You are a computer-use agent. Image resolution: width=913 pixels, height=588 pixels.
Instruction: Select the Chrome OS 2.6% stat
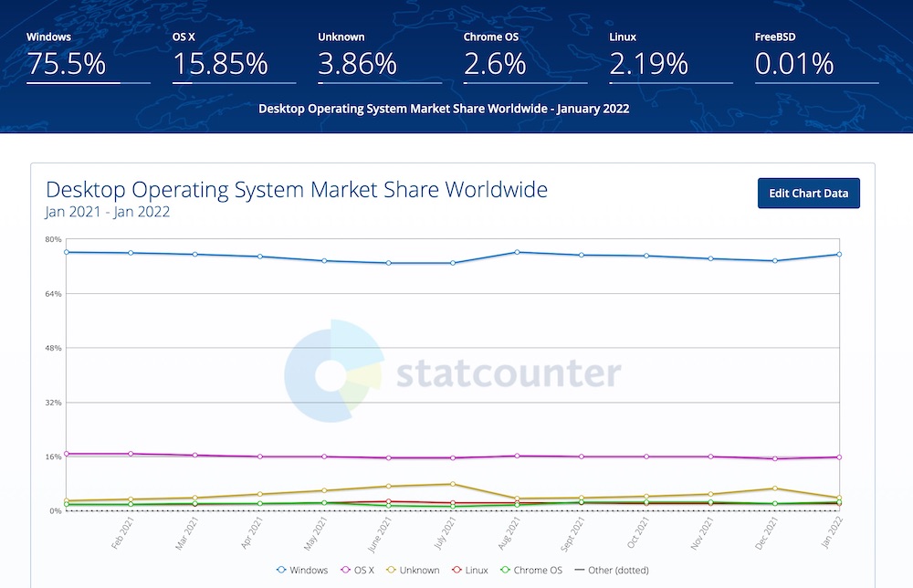[525, 57]
